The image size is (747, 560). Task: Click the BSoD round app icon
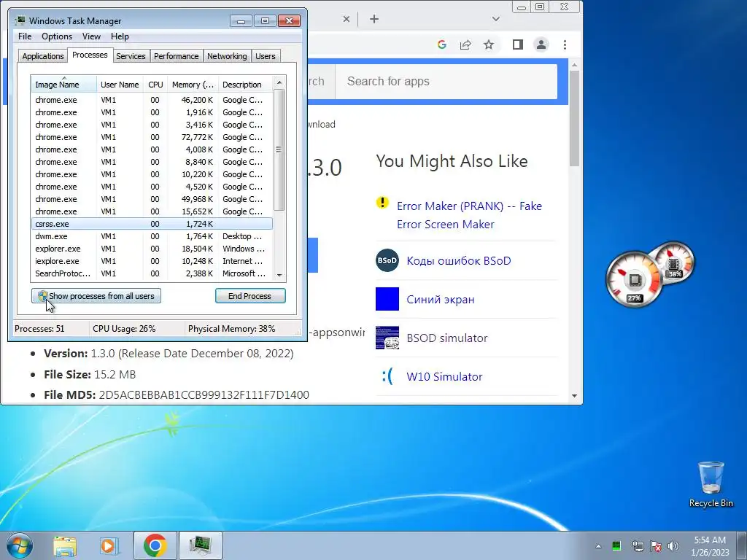387,260
